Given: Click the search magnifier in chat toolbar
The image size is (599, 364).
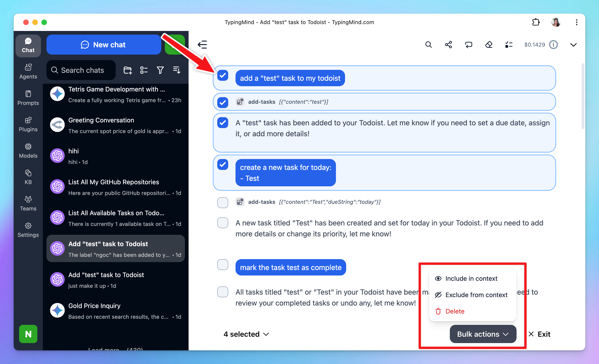Looking at the screenshot, I should (428, 45).
